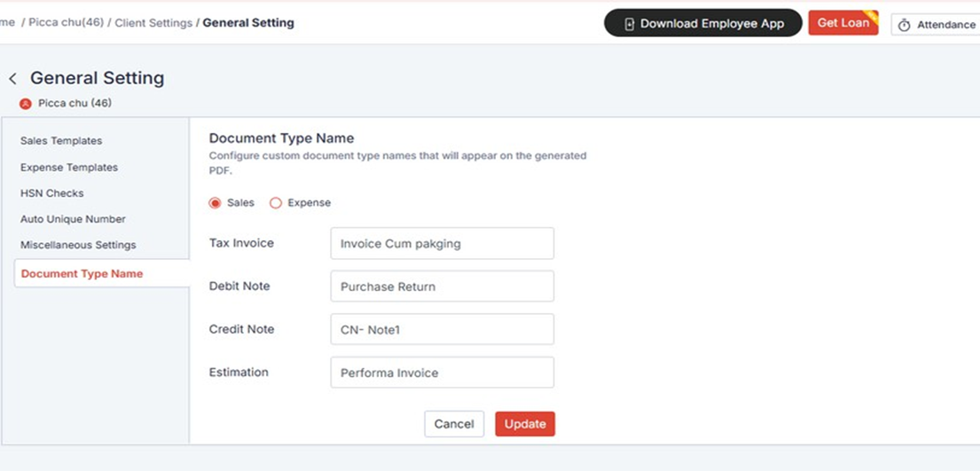Click the phone icon in Download Employee App
980x471 pixels.
click(x=630, y=24)
